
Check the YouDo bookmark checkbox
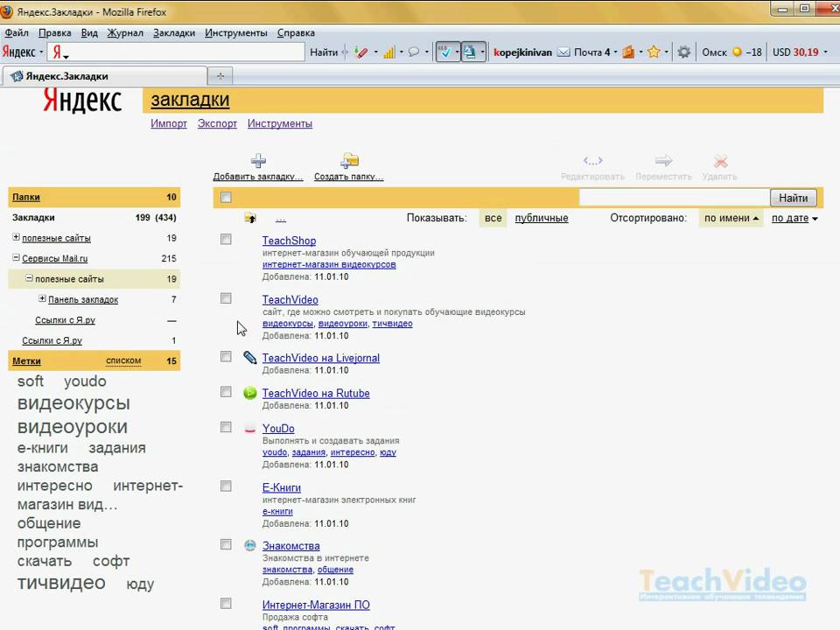226,427
